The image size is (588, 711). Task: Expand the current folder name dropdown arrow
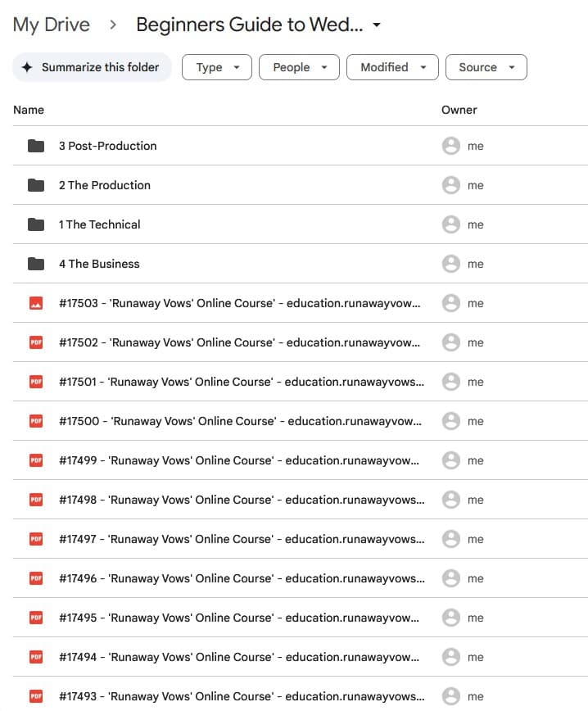(377, 25)
